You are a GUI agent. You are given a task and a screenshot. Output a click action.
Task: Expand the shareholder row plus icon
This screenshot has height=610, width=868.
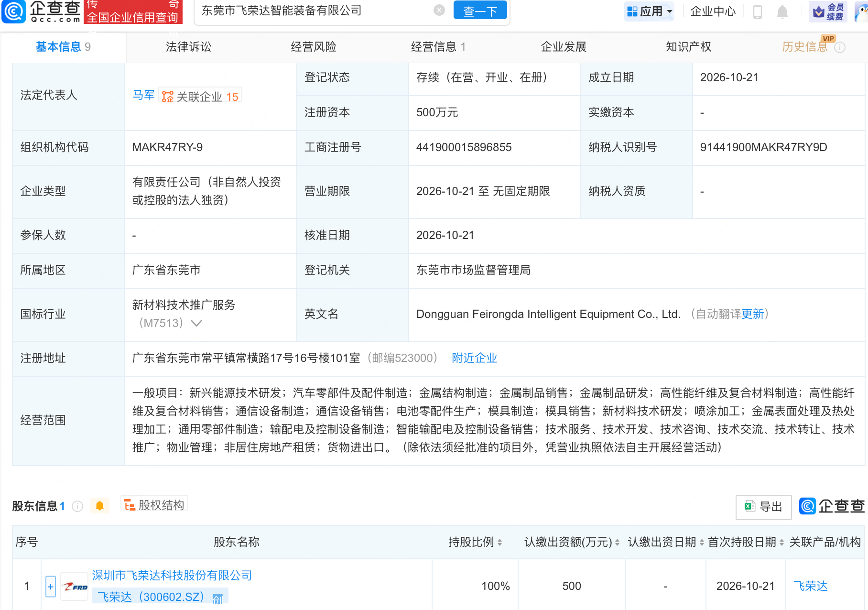coord(51,587)
